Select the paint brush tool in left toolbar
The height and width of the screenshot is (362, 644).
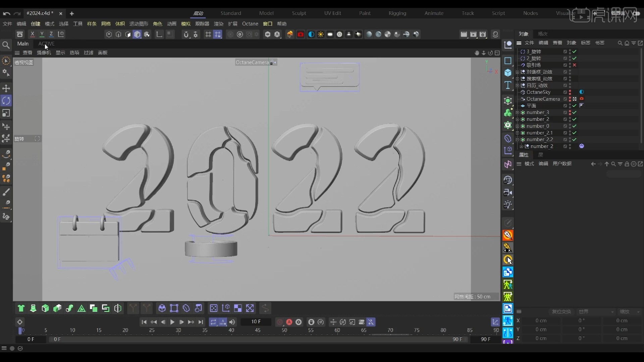6,192
